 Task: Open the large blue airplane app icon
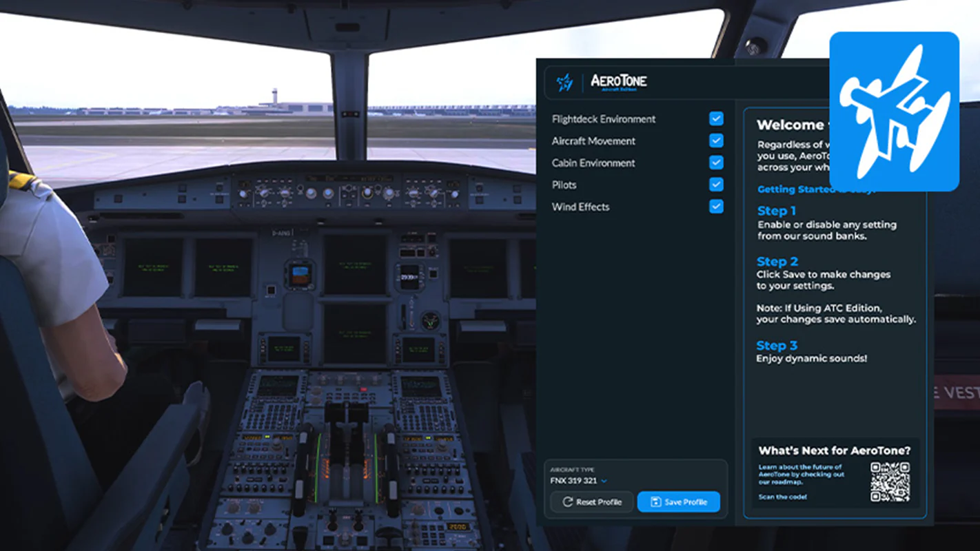click(x=894, y=112)
